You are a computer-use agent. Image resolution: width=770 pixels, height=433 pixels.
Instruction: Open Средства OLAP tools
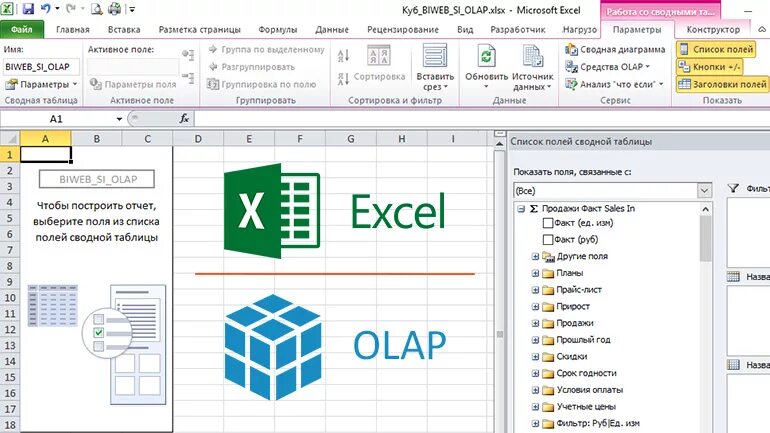607,67
